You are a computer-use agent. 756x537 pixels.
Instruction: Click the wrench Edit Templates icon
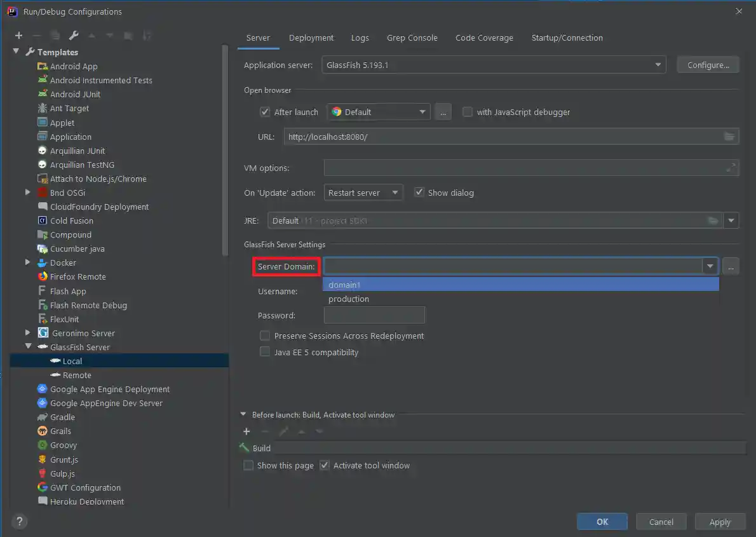point(74,36)
